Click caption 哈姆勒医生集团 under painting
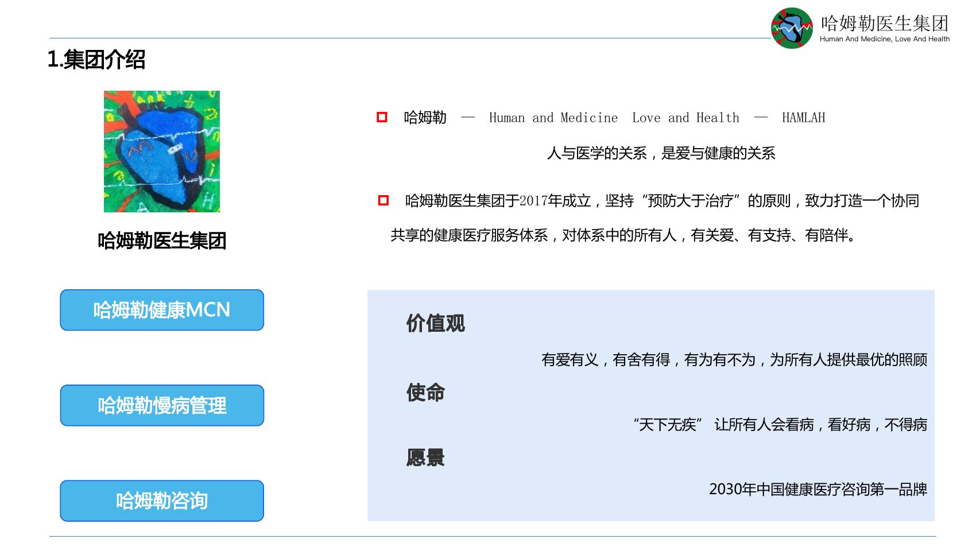Image resolution: width=980 pixels, height=551 pixels. pos(162,240)
